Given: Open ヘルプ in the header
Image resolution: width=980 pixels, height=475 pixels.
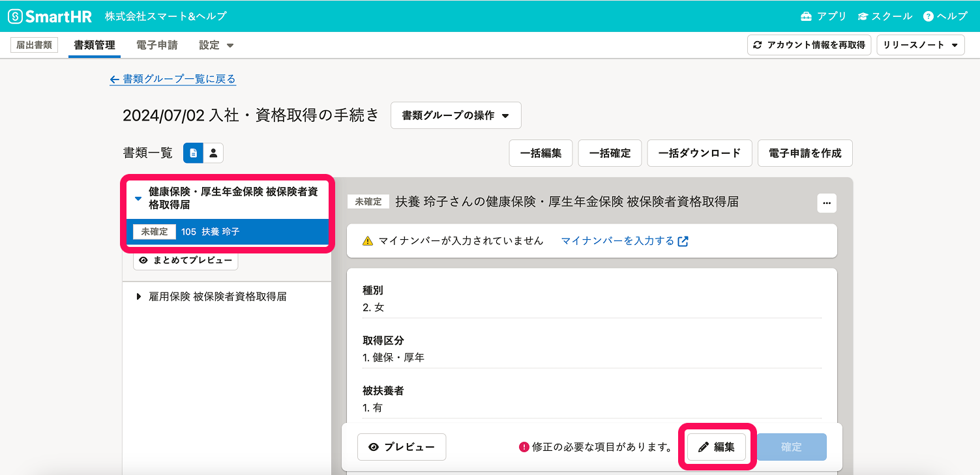Looking at the screenshot, I should pyautogui.click(x=945, y=16).
